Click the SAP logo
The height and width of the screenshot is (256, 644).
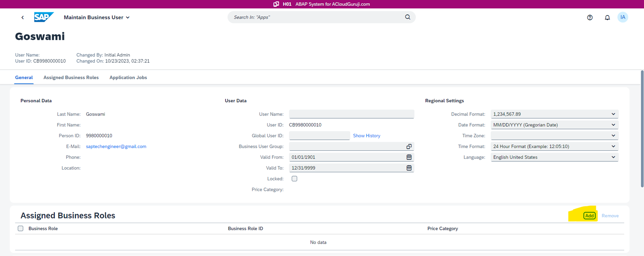[43, 17]
